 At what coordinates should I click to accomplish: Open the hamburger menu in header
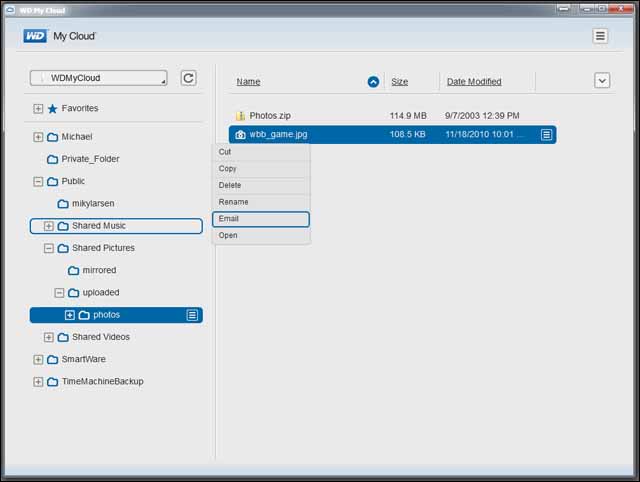click(x=600, y=36)
